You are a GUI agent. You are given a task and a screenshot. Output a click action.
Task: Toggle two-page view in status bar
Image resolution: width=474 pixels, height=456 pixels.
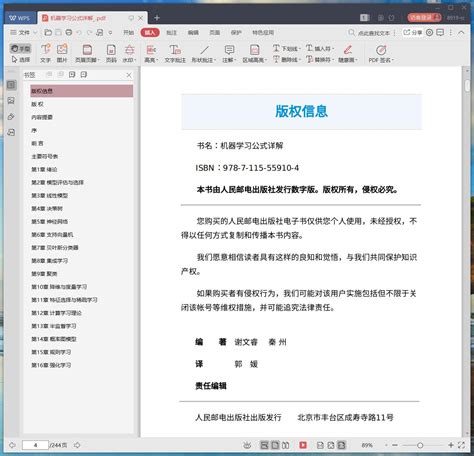[x=286, y=445]
